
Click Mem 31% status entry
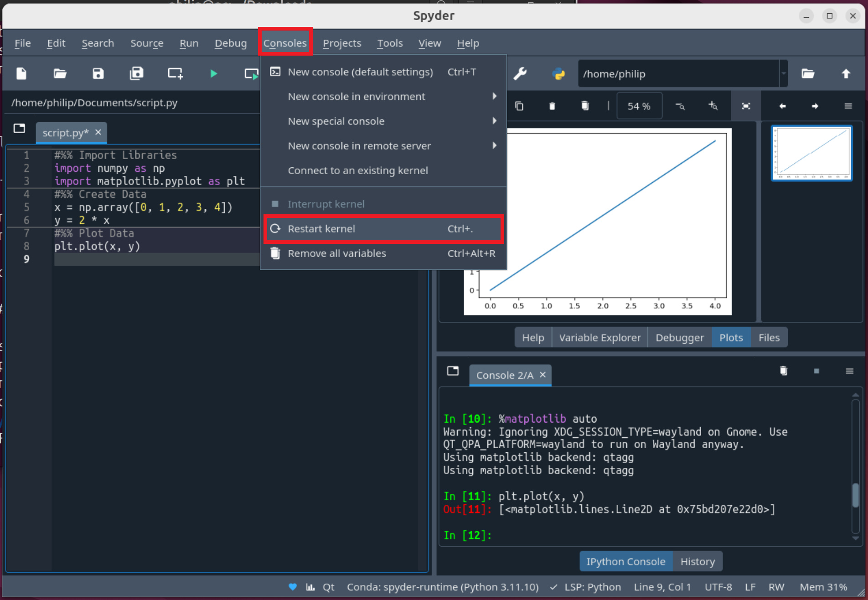pyautogui.click(x=823, y=587)
